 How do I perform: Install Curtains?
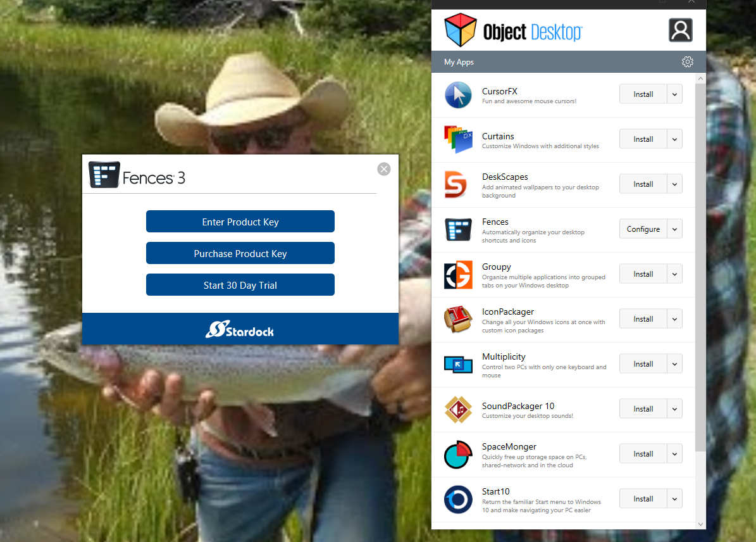pos(643,139)
